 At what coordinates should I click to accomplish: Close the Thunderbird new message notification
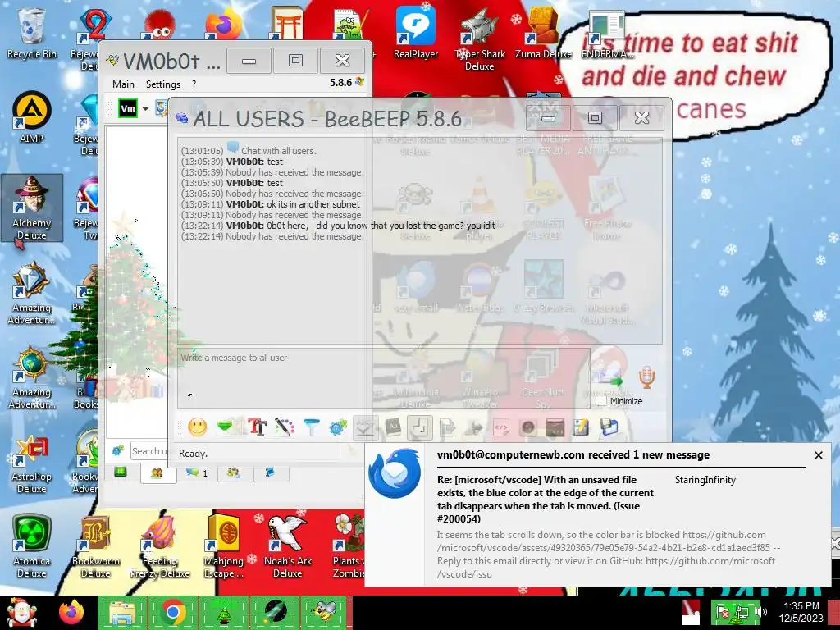(818, 455)
